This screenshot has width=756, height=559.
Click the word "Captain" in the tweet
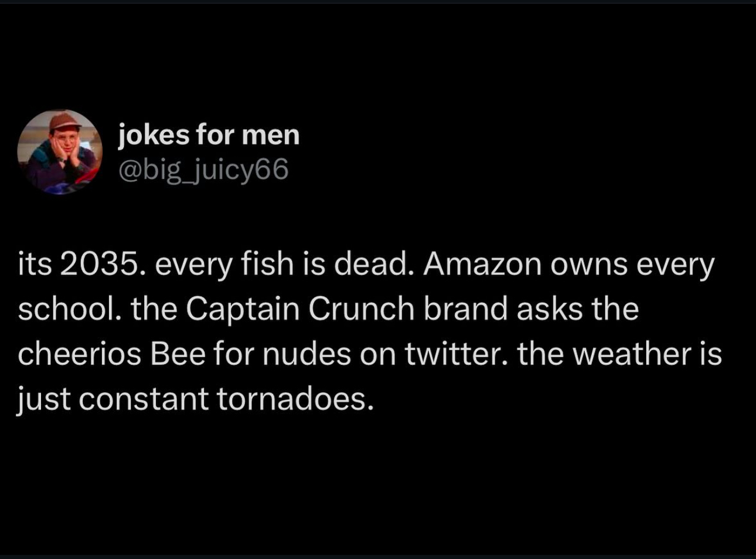243,310
